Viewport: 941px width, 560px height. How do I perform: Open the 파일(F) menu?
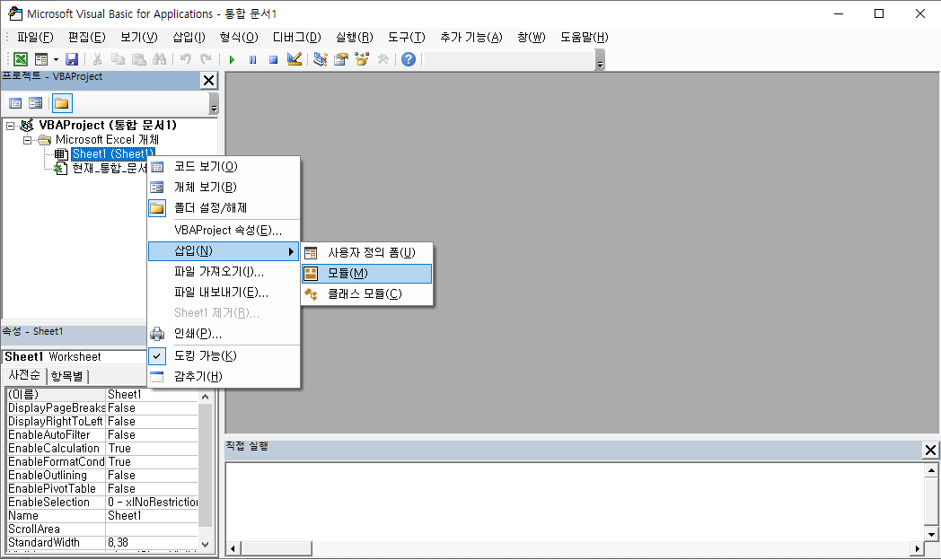click(35, 37)
